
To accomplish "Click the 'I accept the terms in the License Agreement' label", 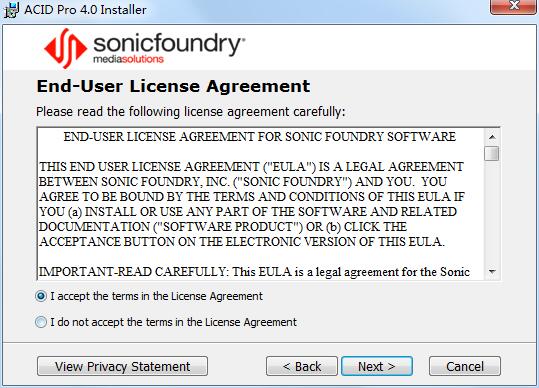I will click(156, 296).
